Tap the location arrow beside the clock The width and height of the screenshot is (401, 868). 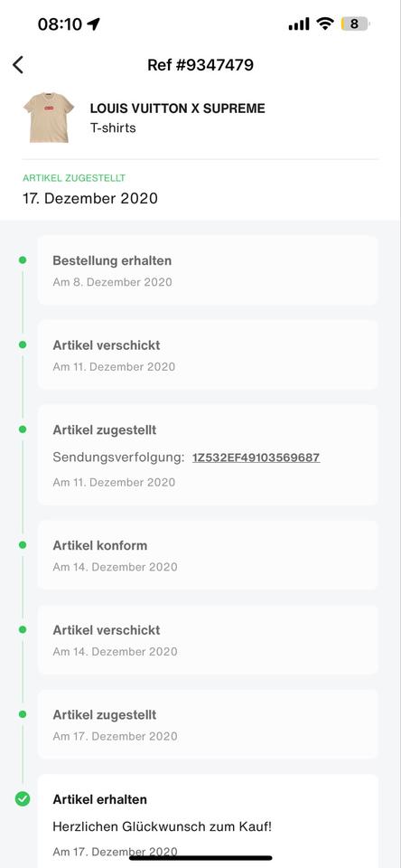(93, 24)
